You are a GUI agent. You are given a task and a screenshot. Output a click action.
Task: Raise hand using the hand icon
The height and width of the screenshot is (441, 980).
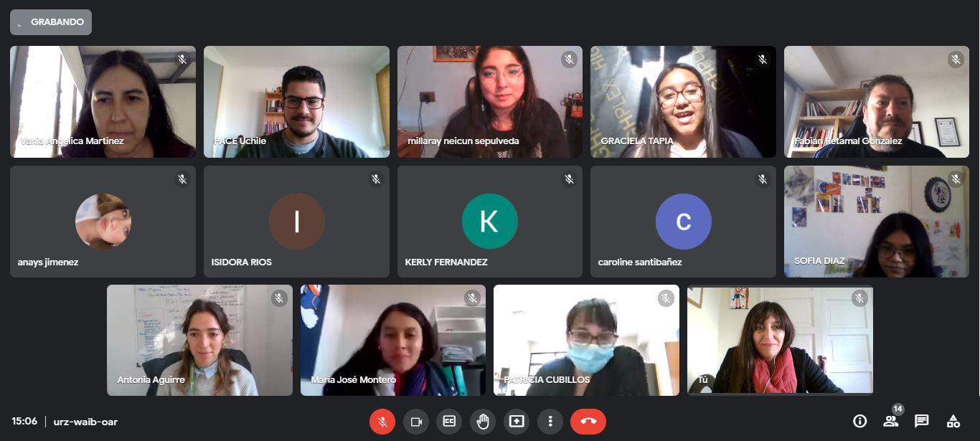pyautogui.click(x=483, y=422)
